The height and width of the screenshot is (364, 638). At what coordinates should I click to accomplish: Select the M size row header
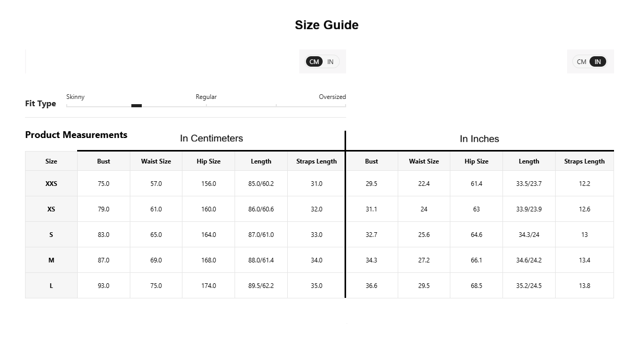(x=51, y=260)
